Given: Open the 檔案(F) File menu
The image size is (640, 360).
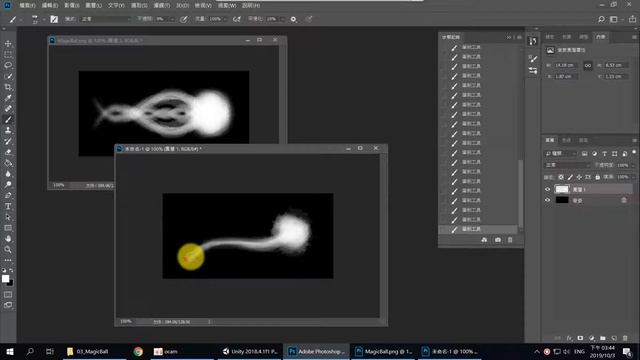Looking at the screenshot, I should [27, 5].
